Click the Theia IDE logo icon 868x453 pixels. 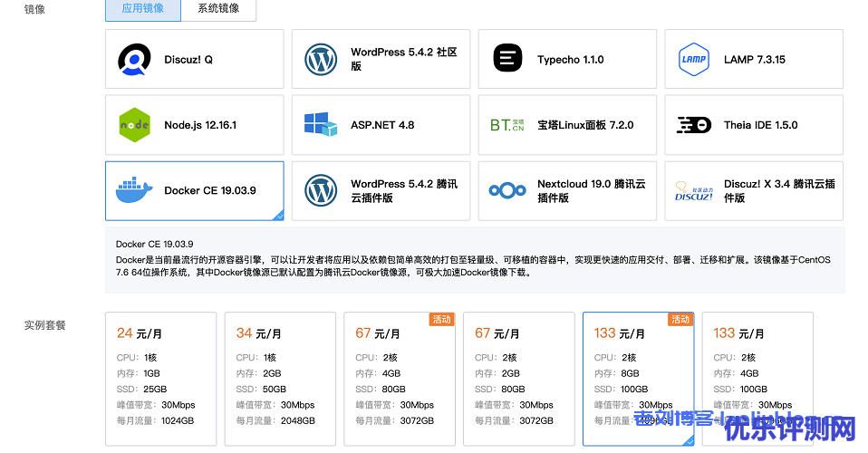694,125
